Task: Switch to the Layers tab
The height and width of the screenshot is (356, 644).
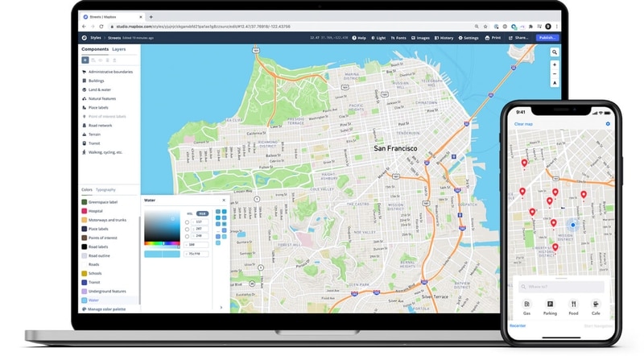Action: pos(118,49)
